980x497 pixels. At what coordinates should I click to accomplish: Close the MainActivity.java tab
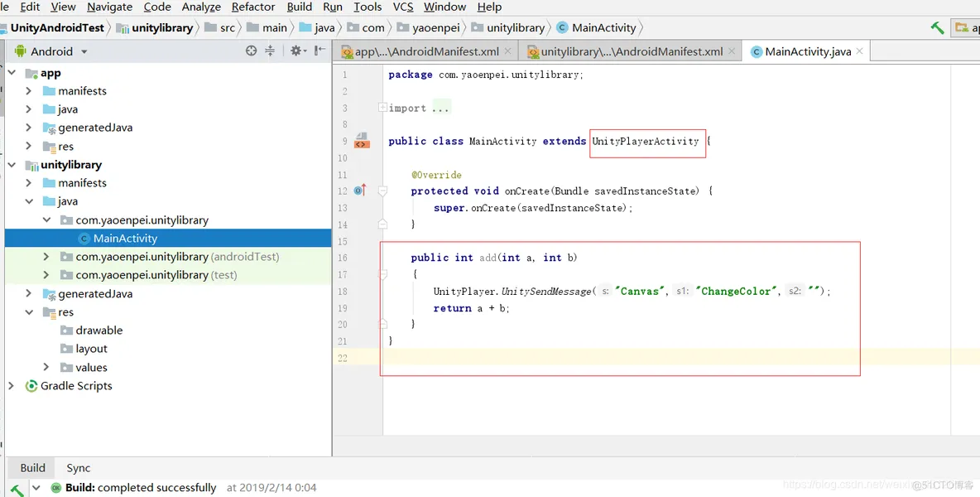(860, 51)
